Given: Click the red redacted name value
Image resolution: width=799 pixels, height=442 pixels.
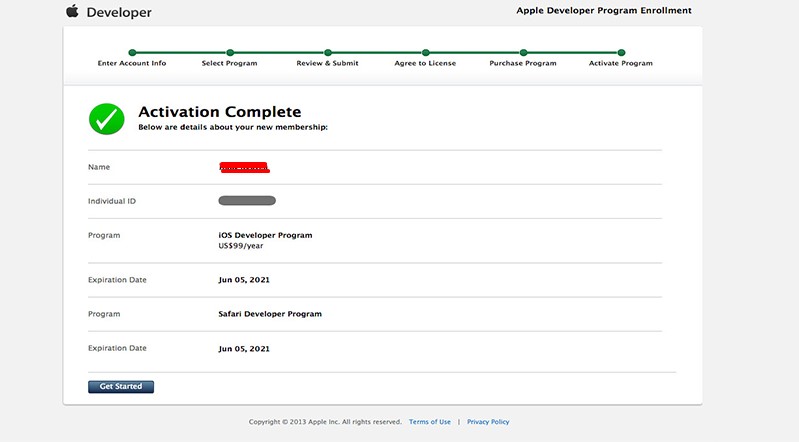Looking at the screenshot, I should coord(244,167).
